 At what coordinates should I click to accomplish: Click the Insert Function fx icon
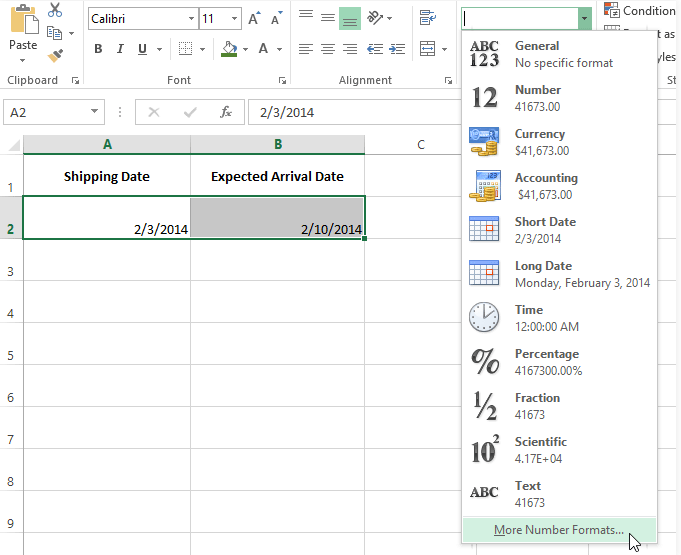[x=226, y=112]
